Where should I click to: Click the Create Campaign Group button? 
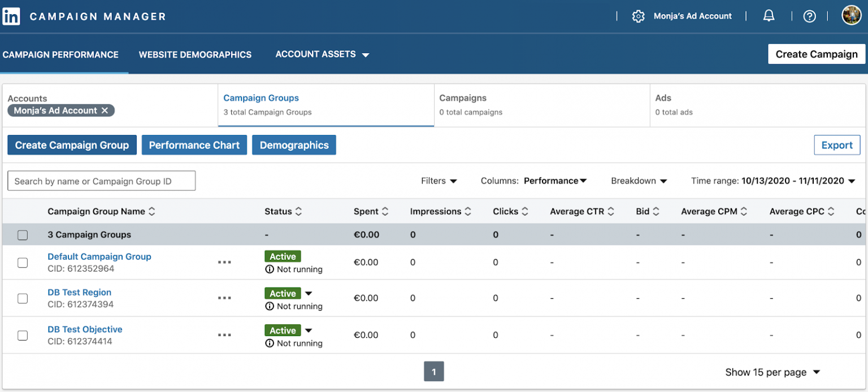[72, 145]
